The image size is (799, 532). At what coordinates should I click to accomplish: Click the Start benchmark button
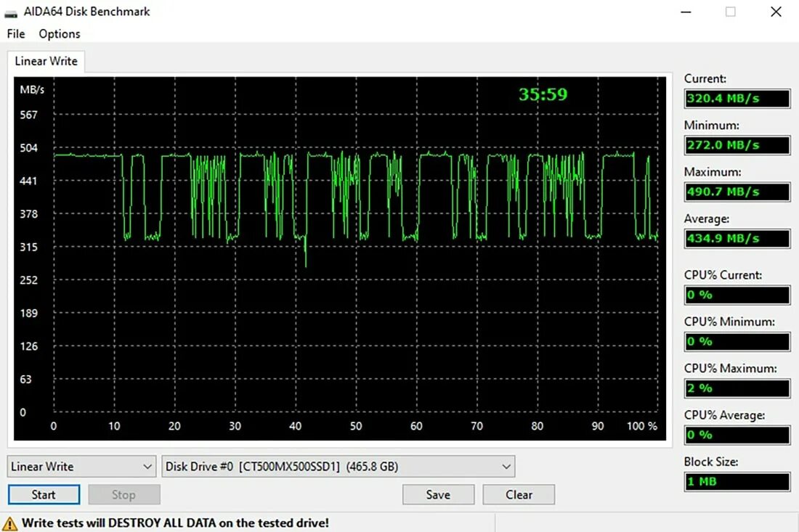[x=44, y=494]
